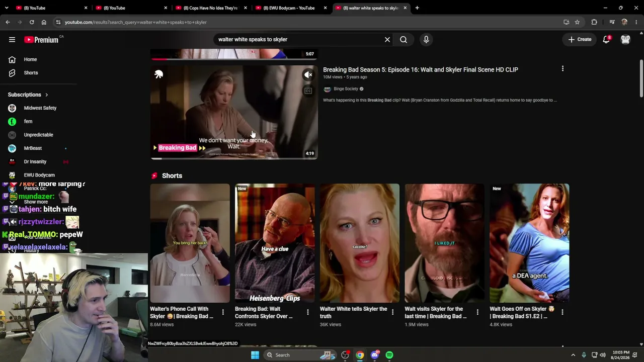Close the EWU Bodycam tab
The width and height of the screenshot is (644, 362).
325,8
